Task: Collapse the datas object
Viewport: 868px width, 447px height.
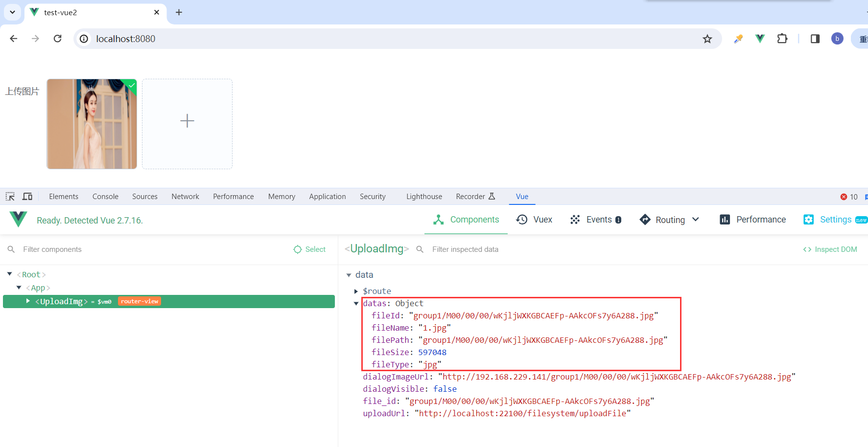Action: 356,304
